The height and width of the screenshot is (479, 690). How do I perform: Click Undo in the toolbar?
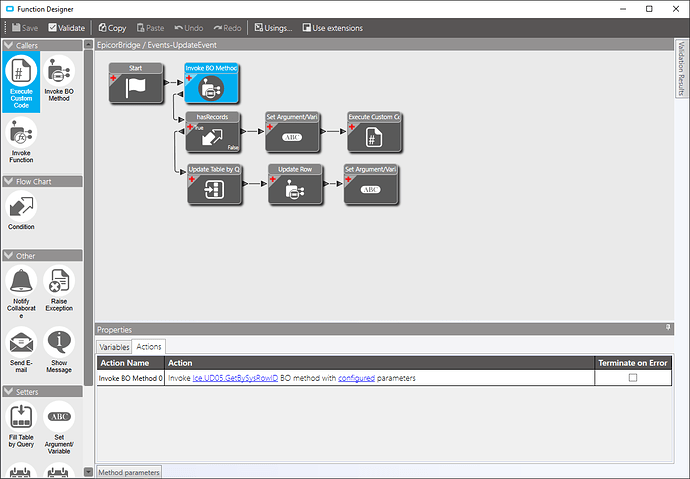coord(189,28)
